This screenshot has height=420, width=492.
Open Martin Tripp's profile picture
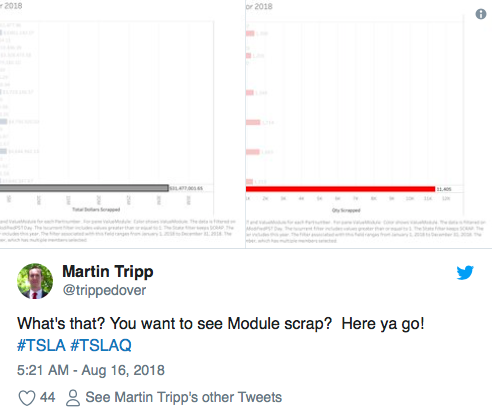(35, 281)
